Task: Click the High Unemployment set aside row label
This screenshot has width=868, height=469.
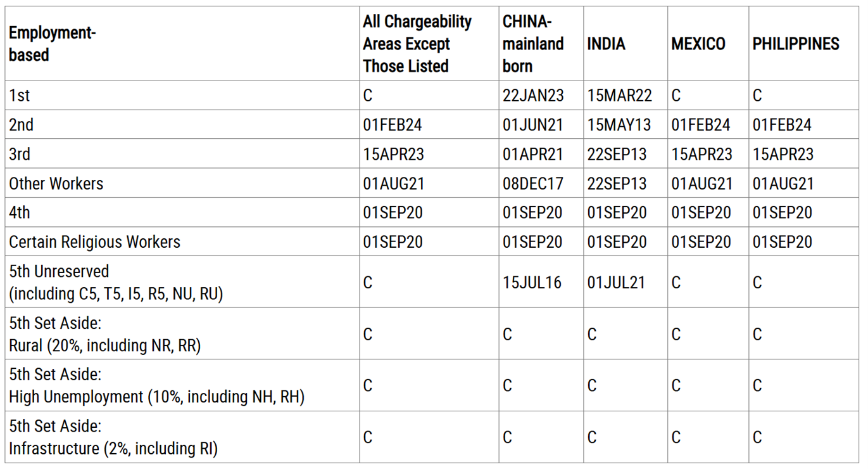Action: pyautogui.click(x=156, y=386)
